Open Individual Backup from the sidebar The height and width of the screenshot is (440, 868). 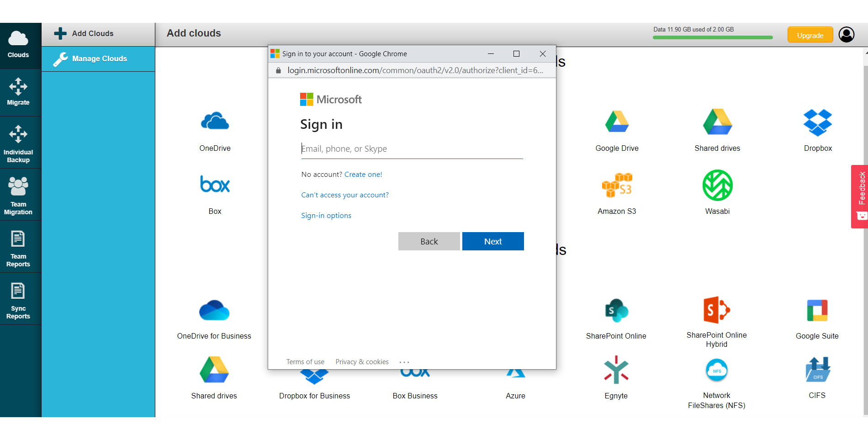coord(18,143)
